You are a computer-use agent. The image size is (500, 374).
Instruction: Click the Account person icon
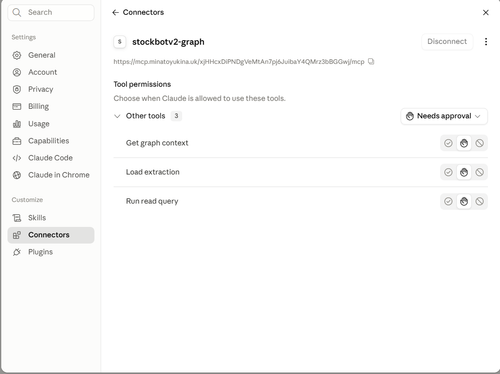pos(17,72)
